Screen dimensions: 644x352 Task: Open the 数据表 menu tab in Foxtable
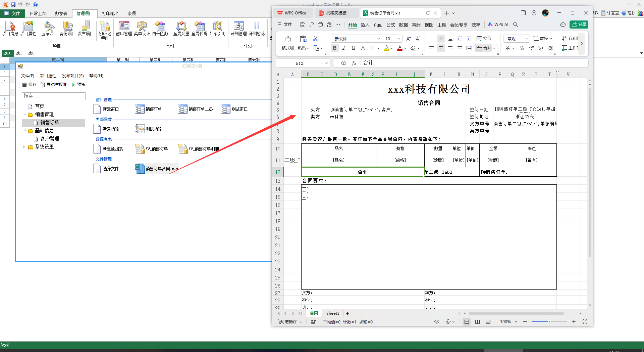(61, 13)
